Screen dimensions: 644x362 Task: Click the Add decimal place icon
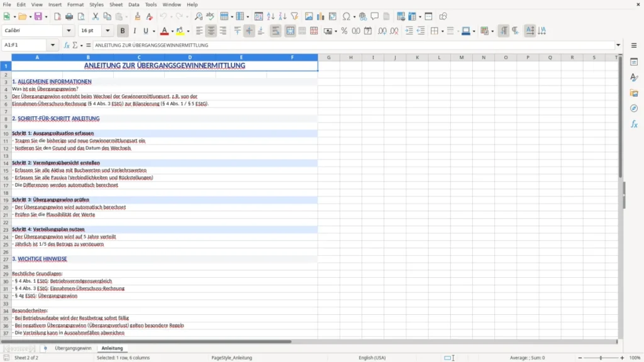tap(382, 31)
